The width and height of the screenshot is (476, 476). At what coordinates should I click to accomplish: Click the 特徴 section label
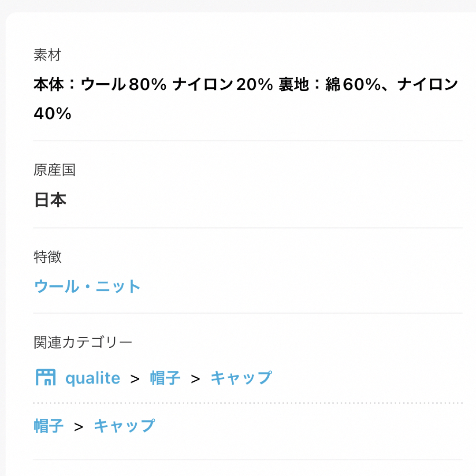coord(47,257)
